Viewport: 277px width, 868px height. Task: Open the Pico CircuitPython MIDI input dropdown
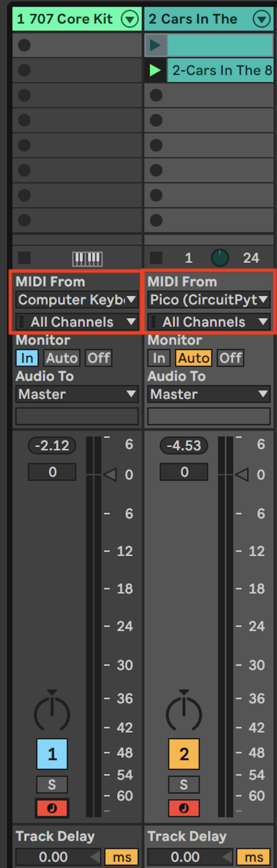[209, 300]
